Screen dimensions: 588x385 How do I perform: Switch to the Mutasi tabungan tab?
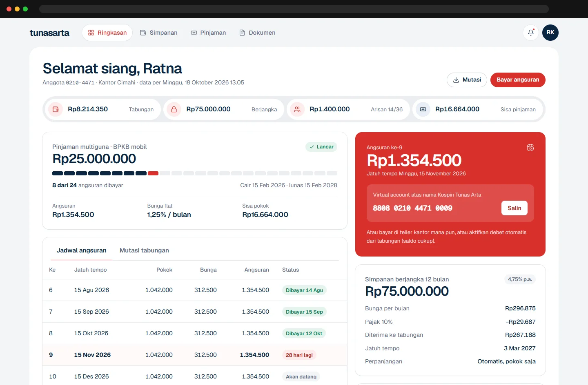click(x=144, y=250)
